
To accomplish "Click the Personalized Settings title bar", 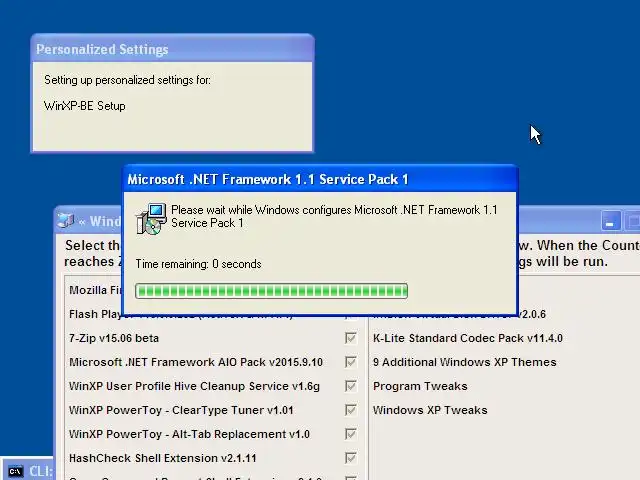I will coord(172,49).
